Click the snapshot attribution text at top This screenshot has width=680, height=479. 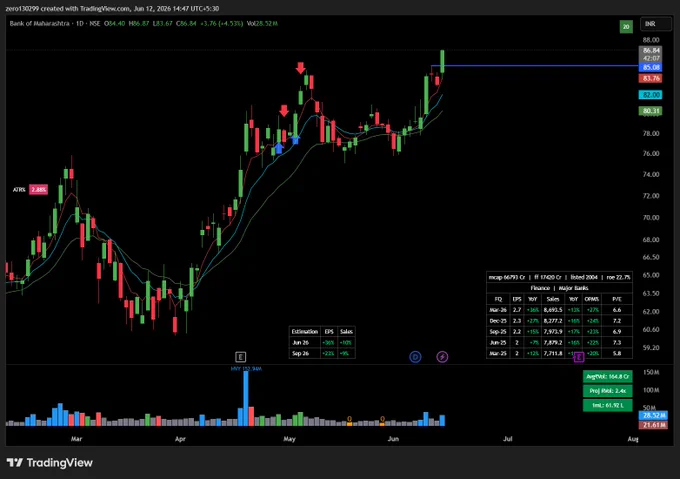pos(112,8)
